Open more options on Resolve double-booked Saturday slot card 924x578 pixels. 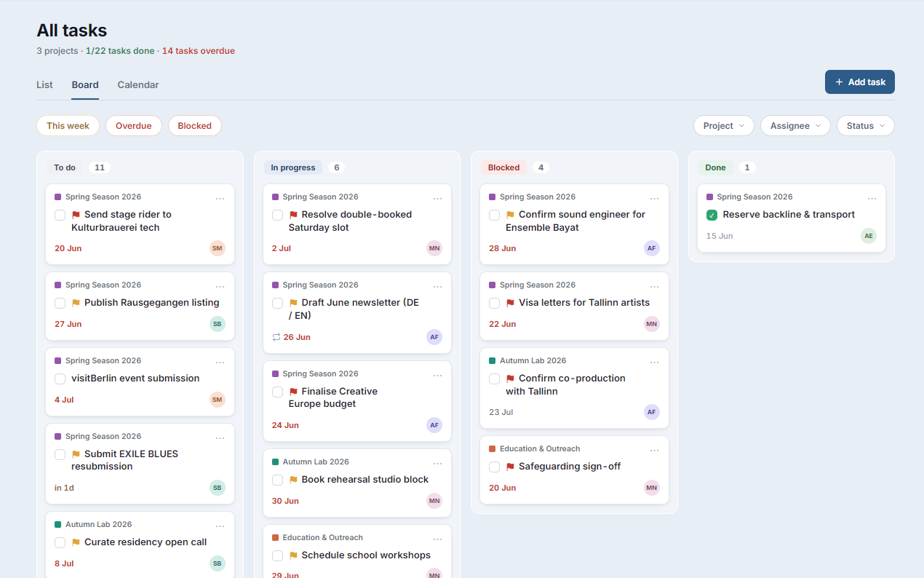[x=437, y=198]
